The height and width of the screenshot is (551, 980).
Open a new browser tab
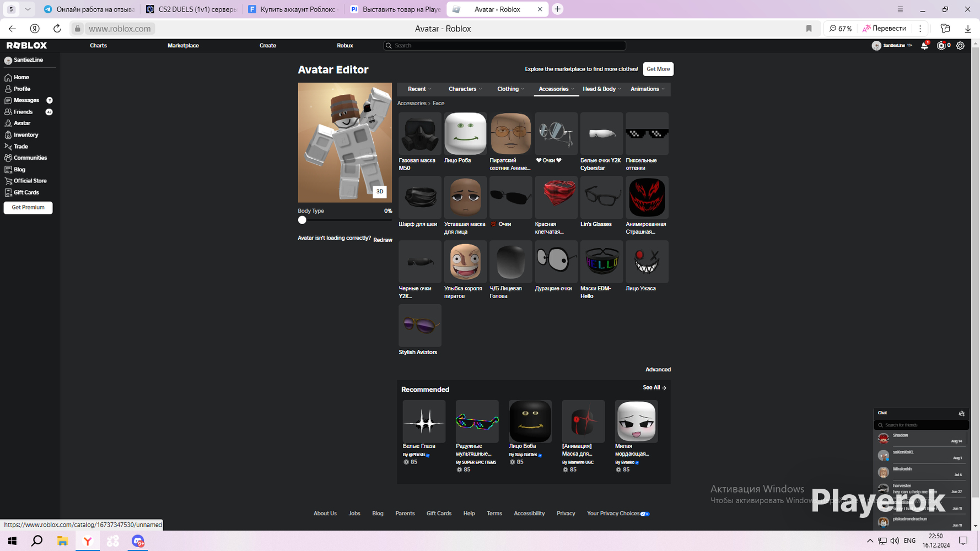pos(557,9)
